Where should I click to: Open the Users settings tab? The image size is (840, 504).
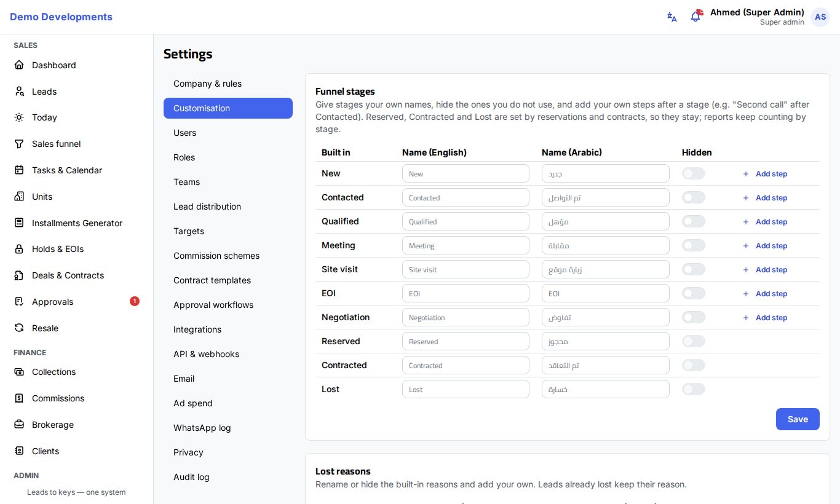pos(228,133)
